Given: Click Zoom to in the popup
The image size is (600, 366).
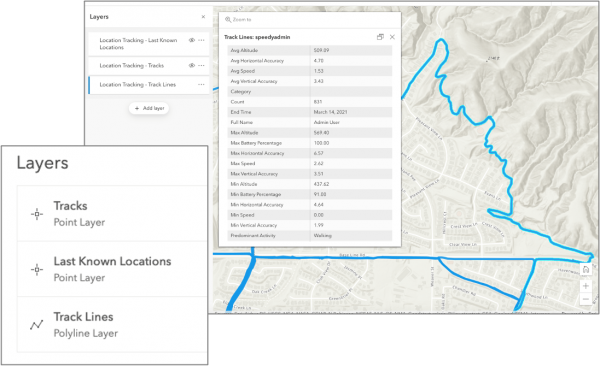Looking at the screenshot, I should pyautogui.click(x=238, y=20).
